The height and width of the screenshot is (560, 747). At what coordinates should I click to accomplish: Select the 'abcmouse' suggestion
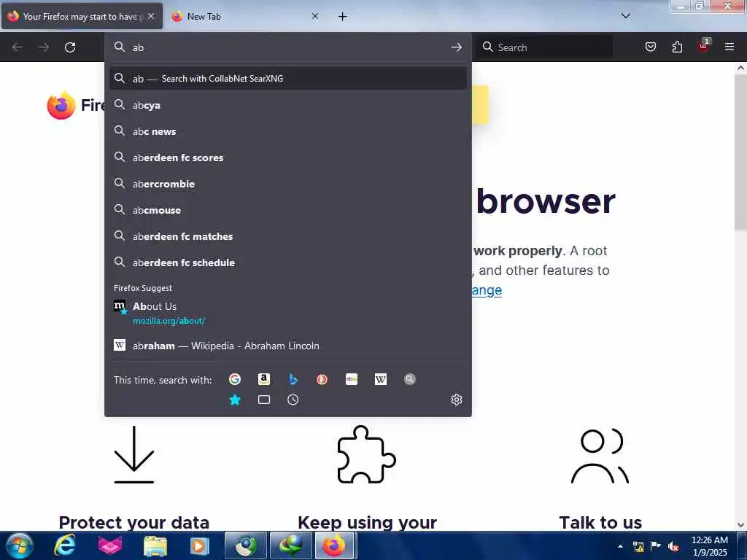tap(287, 209)
